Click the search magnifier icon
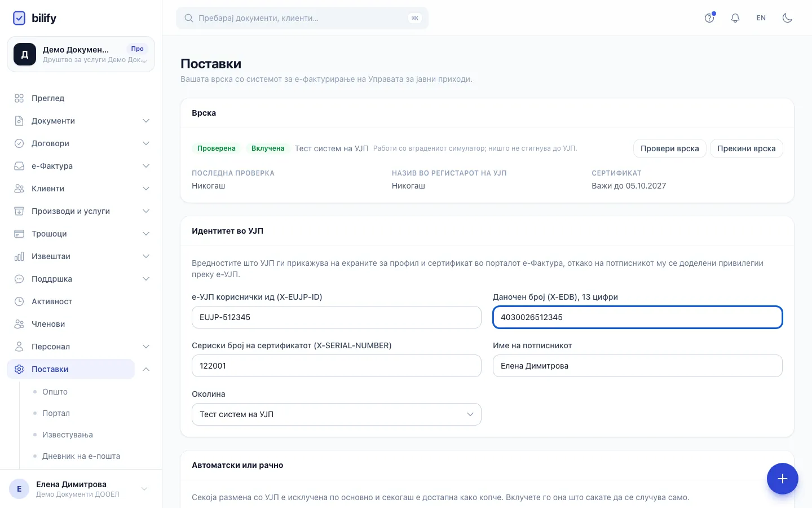812x508 pixels. [x=189, y=18]
